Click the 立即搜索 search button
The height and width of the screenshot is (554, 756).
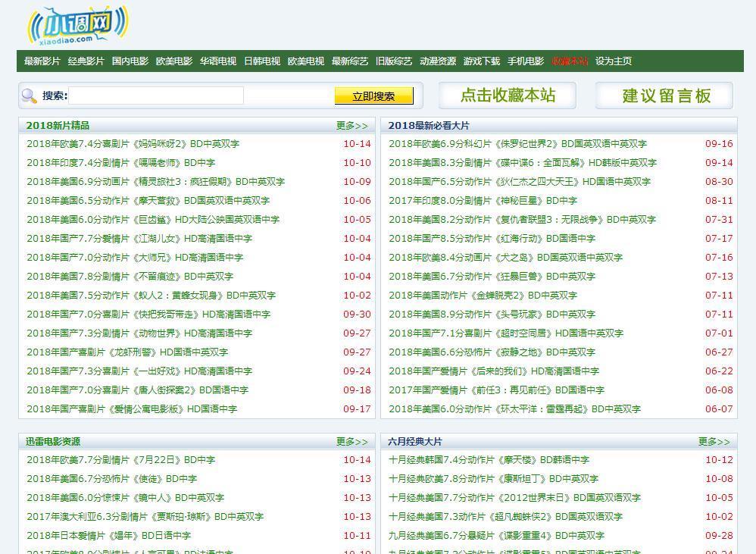tap(373, 96)
